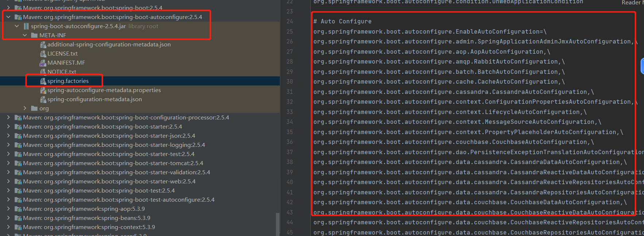Expand spring-boot-configuration-processor:2.5.4 library

point(8,117)
